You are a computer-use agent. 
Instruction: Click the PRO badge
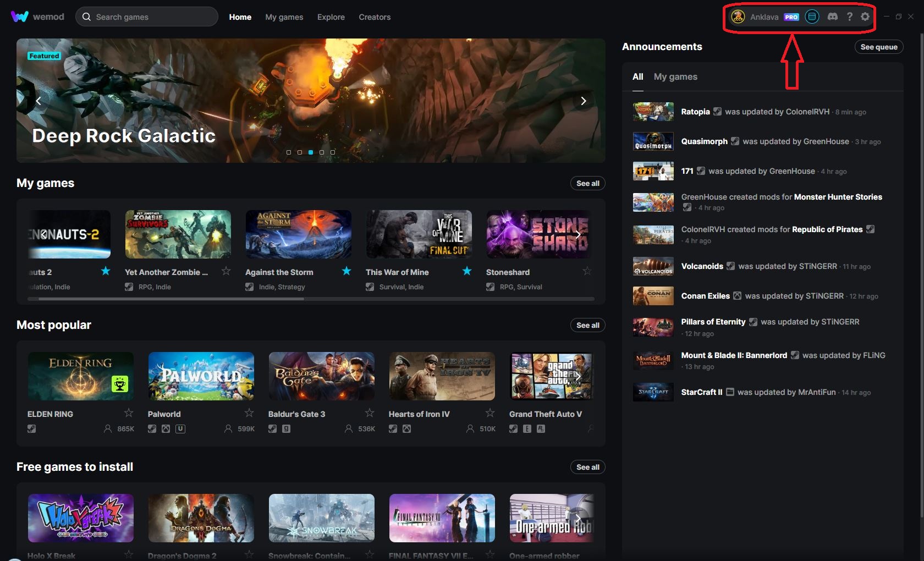(x=791, y=17)
